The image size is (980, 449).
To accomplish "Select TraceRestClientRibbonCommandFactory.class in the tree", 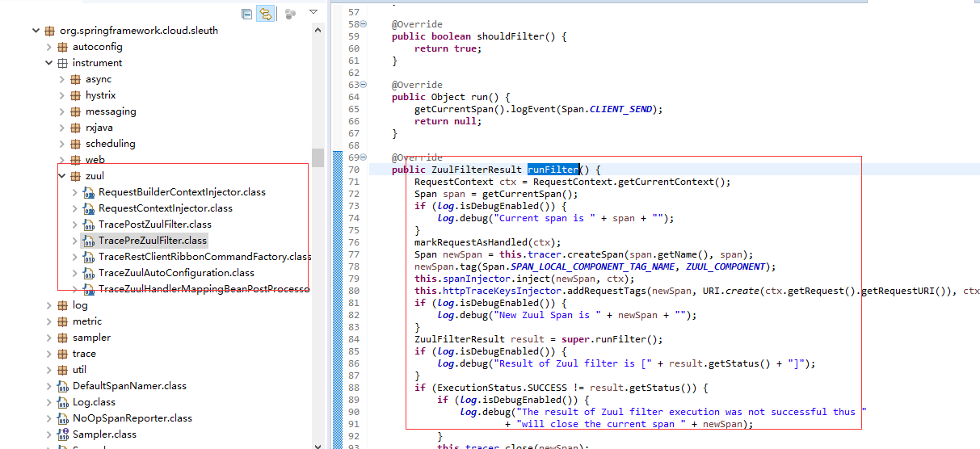I will 205,257.
